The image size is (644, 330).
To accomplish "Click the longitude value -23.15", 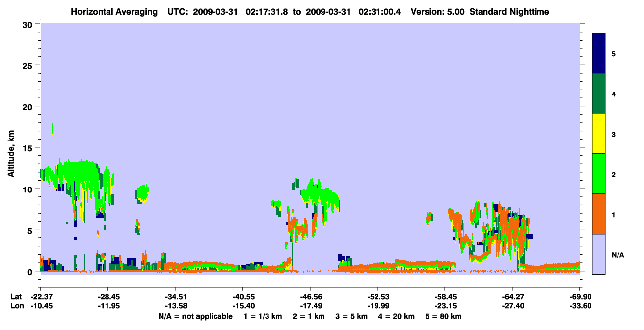I will pos(444,306).
